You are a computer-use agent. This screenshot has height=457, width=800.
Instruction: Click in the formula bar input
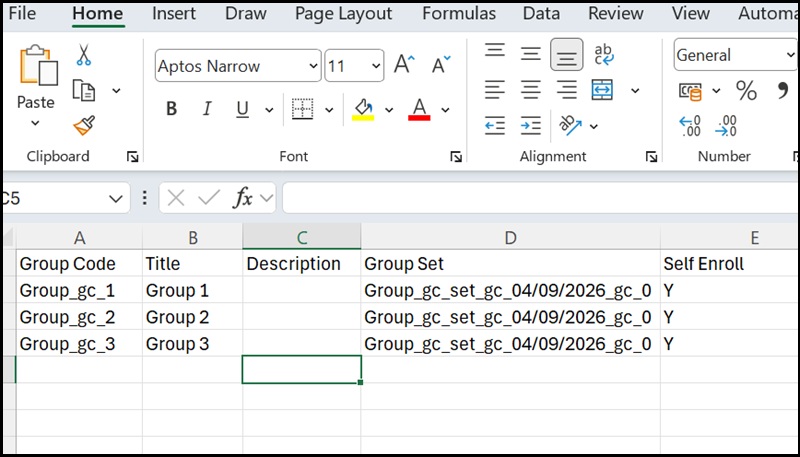coord(540,198)
